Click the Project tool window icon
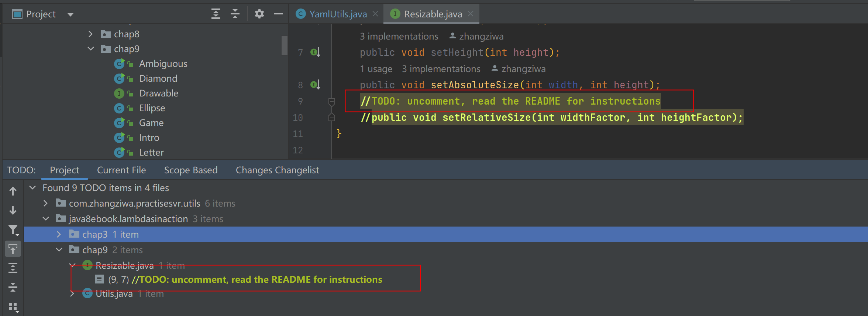 [x=17, y=14]
